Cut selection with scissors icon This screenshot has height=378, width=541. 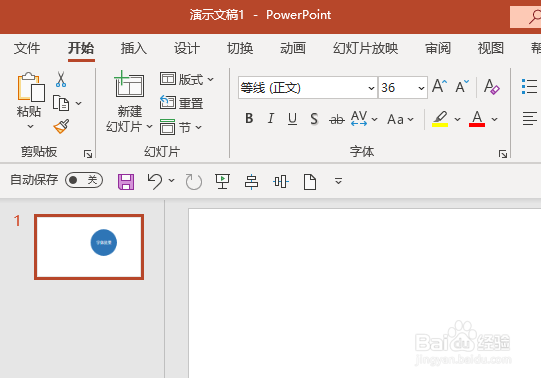[x=61, y=79]
